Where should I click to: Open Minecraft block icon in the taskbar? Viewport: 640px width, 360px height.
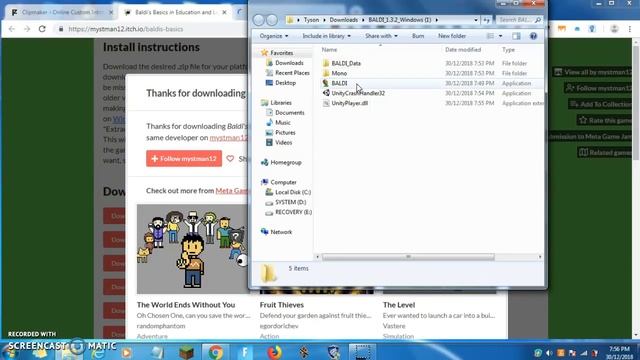[186, 352]
